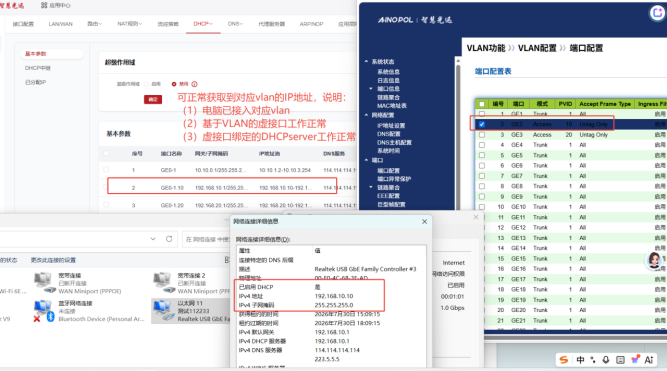Select 已分配IP in side menu
Screen dimensions: 667x371
(x=35, y=82)
